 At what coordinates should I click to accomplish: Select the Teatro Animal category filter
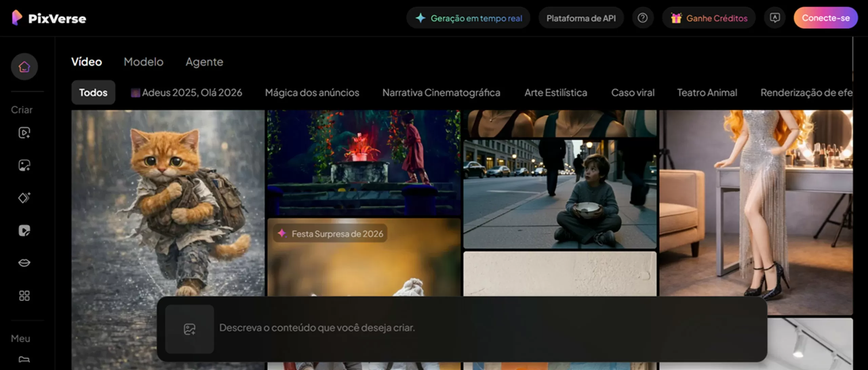[707, 93]
